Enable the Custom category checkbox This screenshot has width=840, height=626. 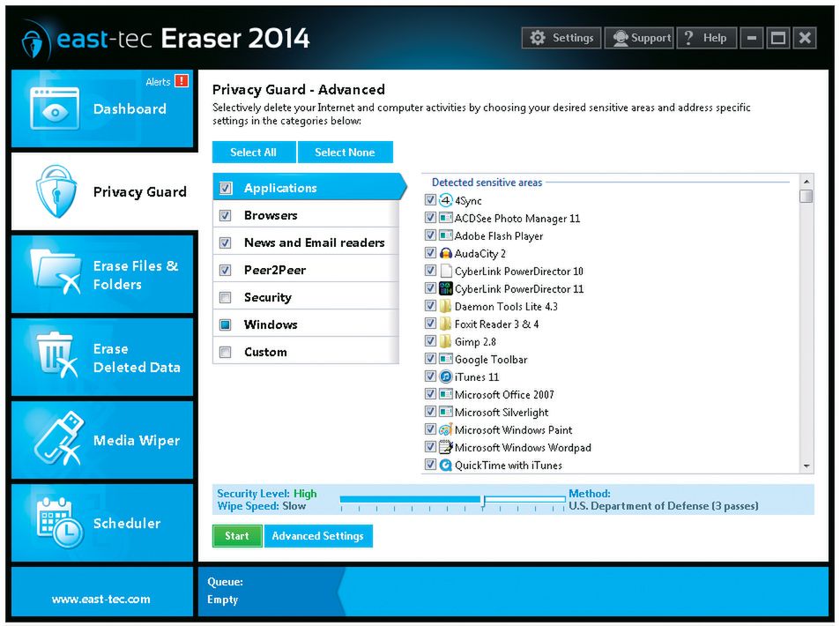[x=226, y=352]
